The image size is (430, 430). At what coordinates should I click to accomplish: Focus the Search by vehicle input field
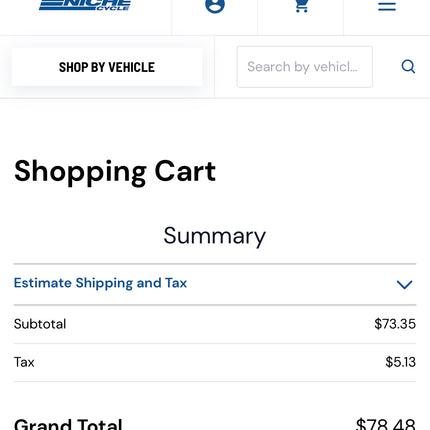click(304, 67)
